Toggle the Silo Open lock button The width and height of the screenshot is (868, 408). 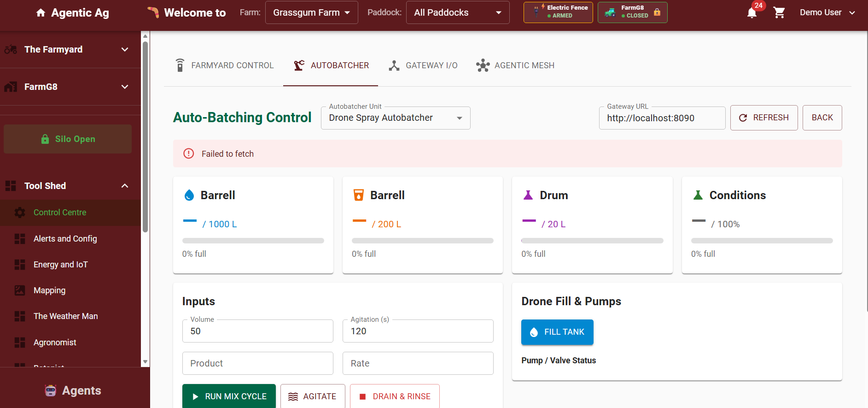click(68, 139)
